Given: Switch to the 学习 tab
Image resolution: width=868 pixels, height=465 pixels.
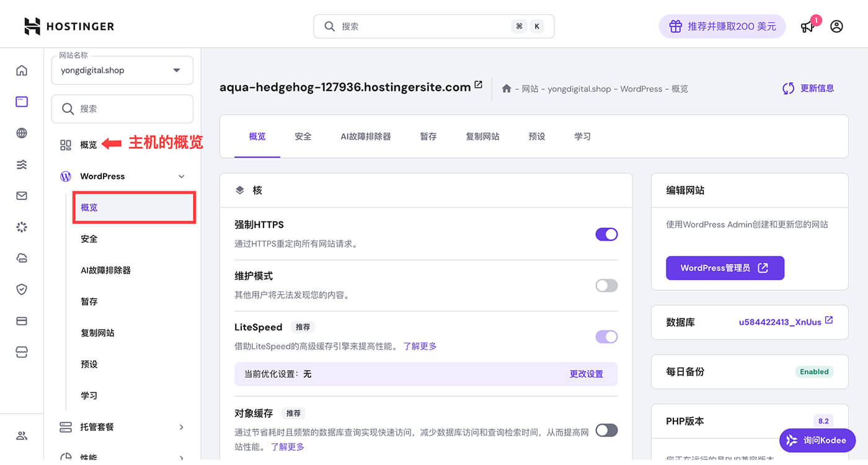Looking at the screenshot, I should pos(583,136).
